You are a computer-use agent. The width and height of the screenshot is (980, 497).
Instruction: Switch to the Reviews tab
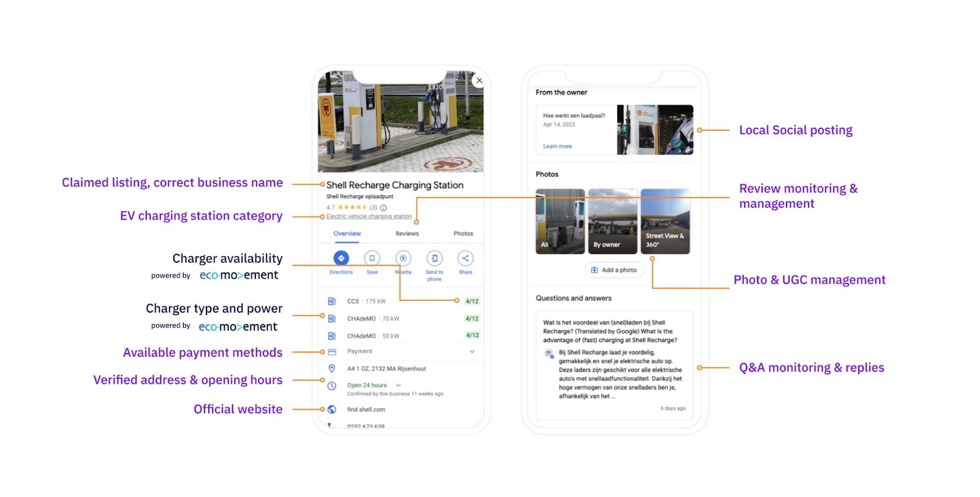(x=407, y=233)
